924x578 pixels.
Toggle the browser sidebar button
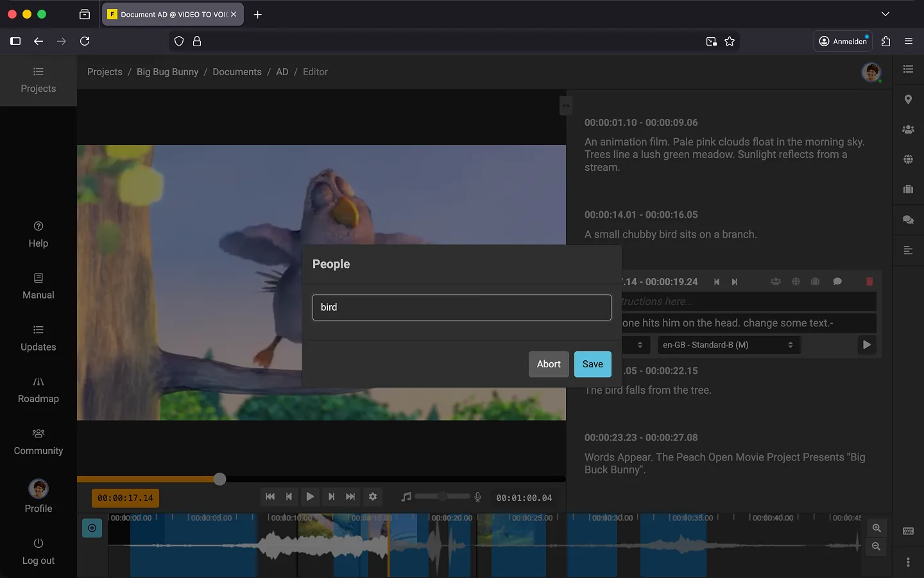click(15, 41)
